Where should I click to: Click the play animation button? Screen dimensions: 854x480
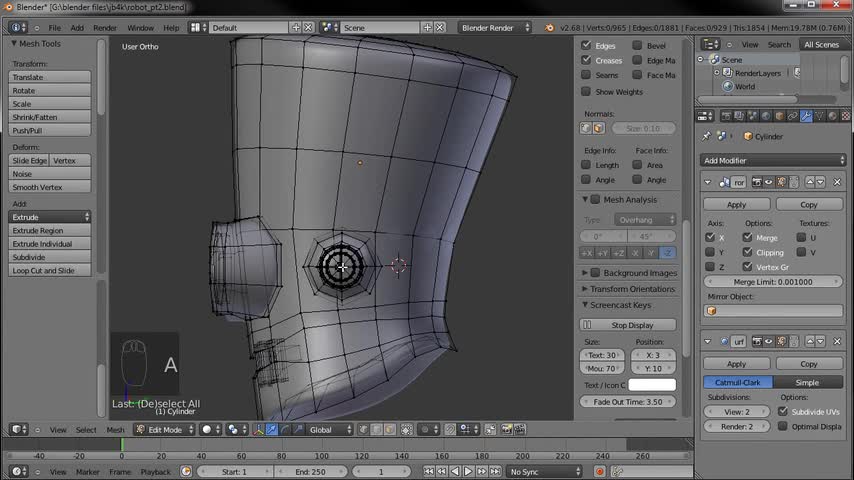point(467,471)
